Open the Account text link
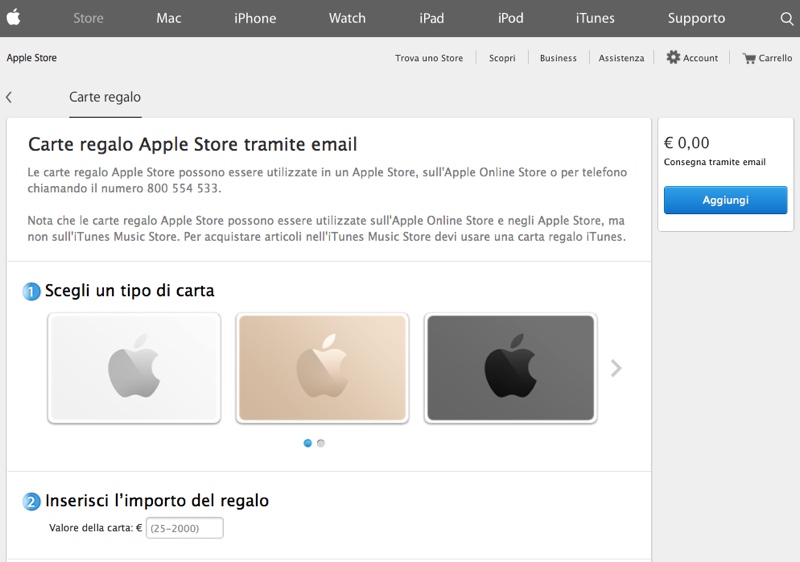The height and width of the screenshot is (562, 800). coord(701,58)
